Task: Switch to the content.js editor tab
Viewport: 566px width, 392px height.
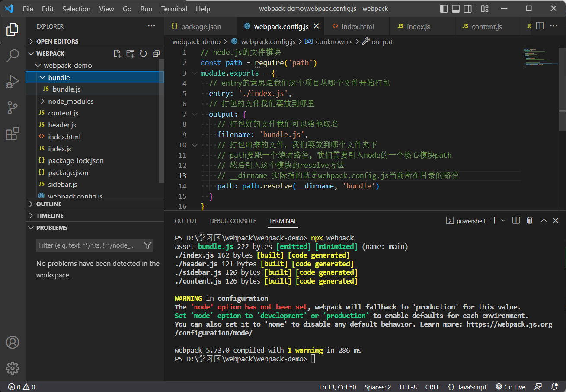Action: tap(486, 26)
